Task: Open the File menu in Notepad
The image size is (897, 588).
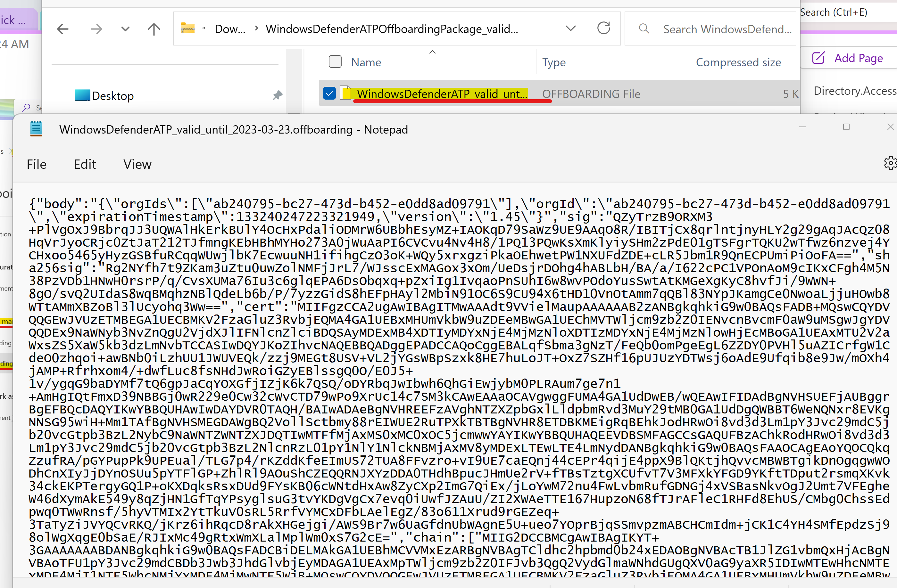Action: coord(36,164)
